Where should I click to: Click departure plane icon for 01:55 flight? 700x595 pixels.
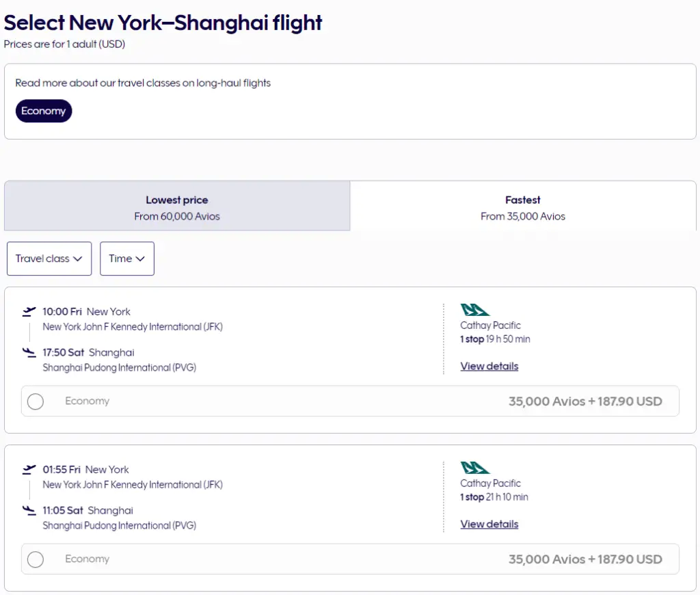point(29,470)
